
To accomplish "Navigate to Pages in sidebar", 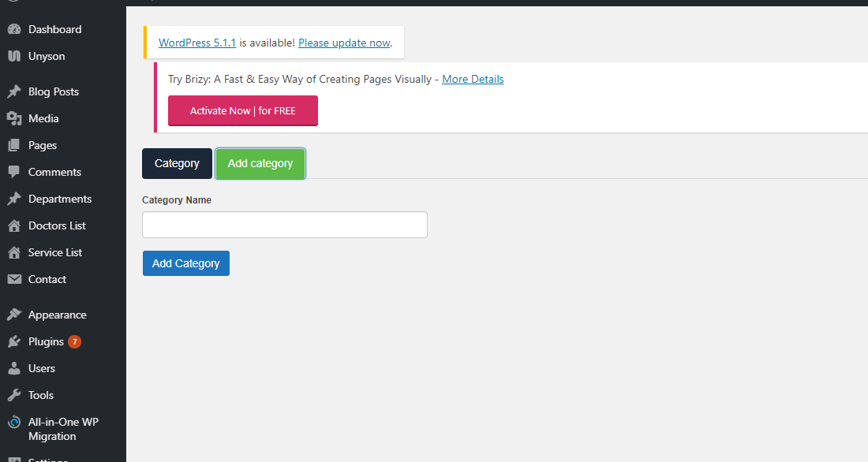I will coord(43,146).
